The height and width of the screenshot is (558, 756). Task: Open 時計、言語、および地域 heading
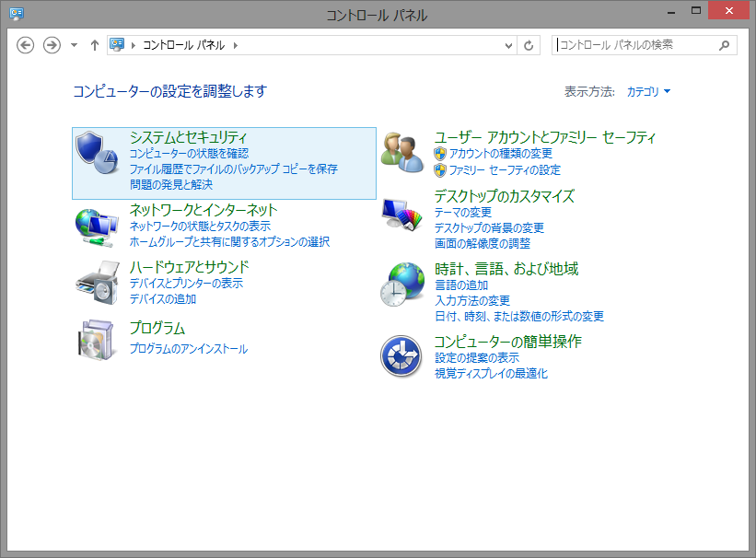tap(506, 269)
